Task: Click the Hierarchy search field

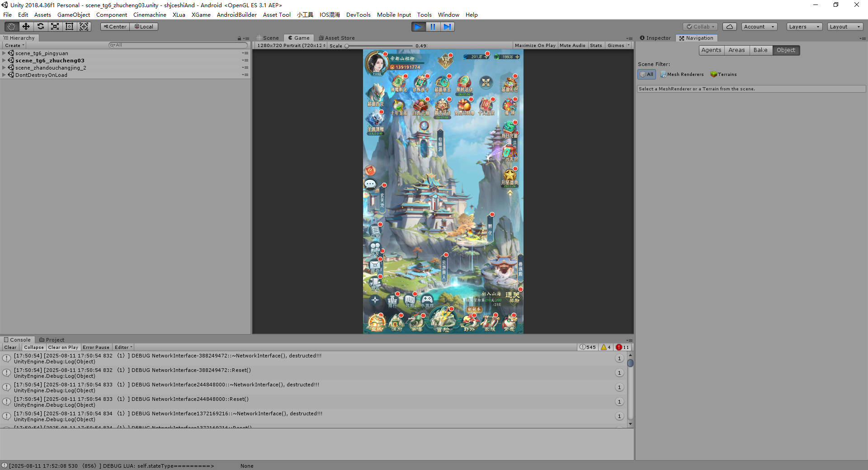Action: [x=178, y=45]
